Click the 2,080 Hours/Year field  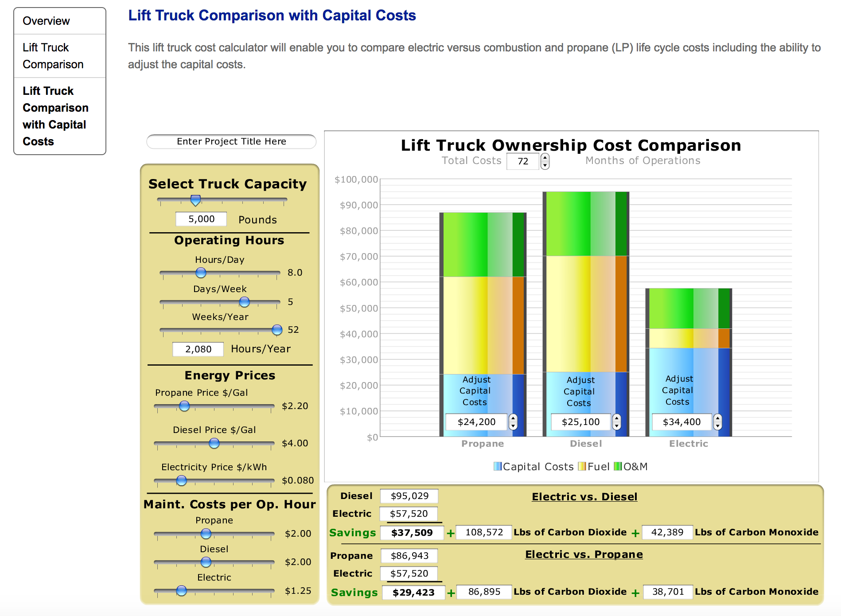198,349
